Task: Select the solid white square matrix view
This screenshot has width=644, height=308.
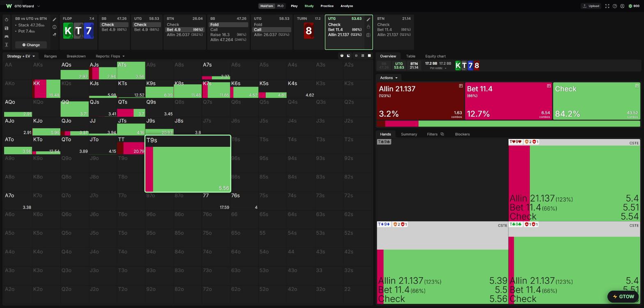Action: (x=369, y=56)
